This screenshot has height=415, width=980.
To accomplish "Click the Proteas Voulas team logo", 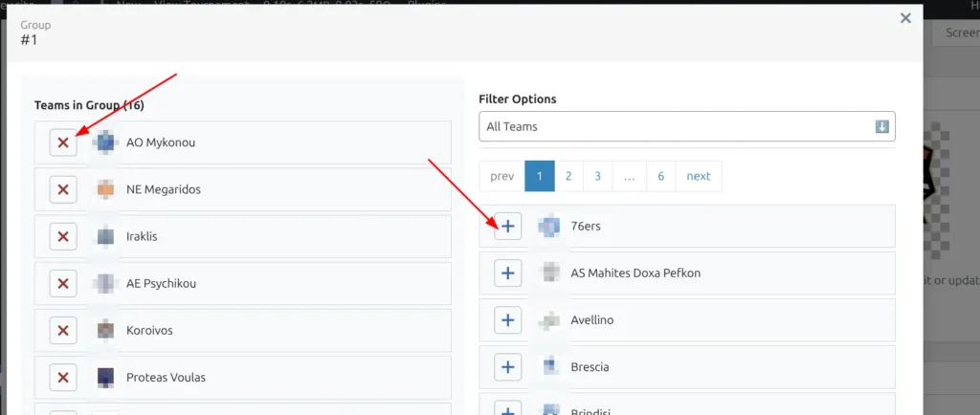I will pyautogui.click(x=105, y=377).
